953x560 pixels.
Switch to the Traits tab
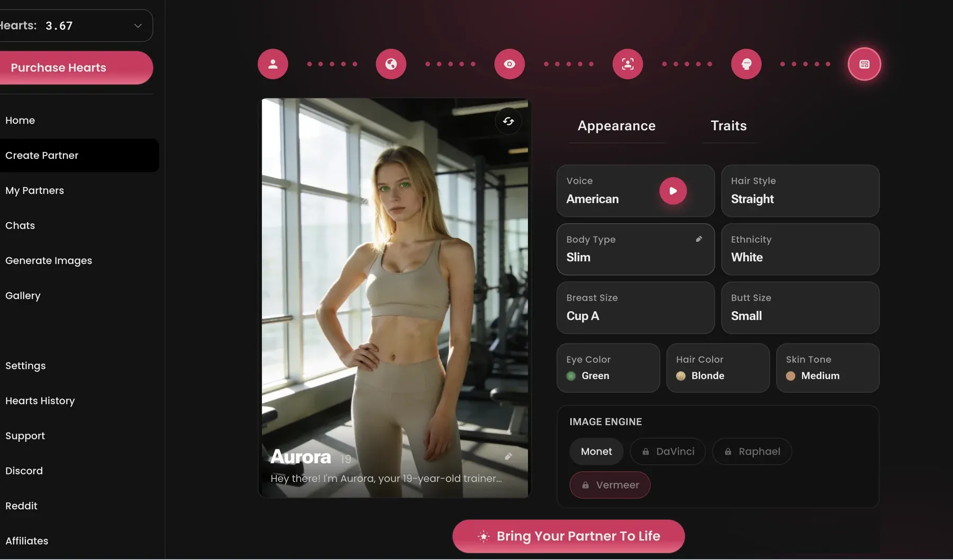729,126
